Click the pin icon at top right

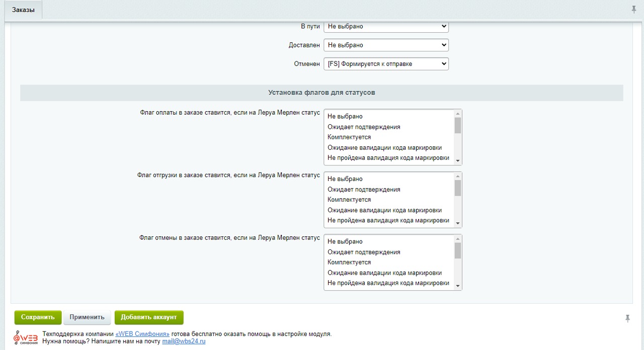click(633, 10)
